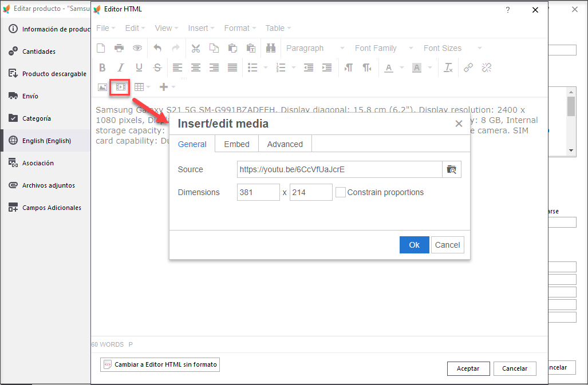Align text right
588x385 pixels.
(x=214, y=68)
